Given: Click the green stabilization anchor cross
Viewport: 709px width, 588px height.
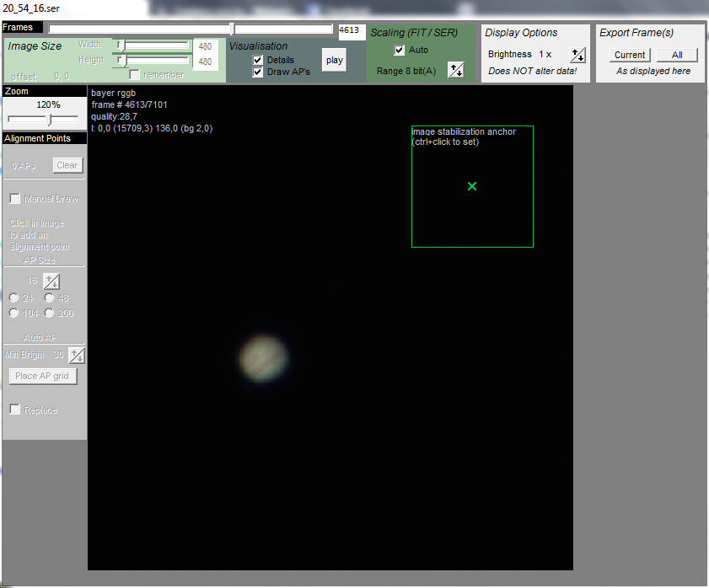Looking at the screenshot, I should pos(472,186).
